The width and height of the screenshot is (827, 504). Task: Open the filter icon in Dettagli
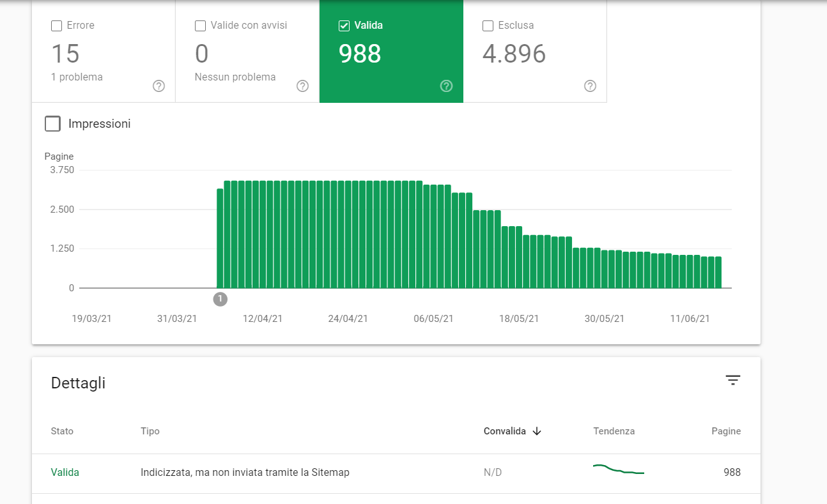tap(732, 380)
